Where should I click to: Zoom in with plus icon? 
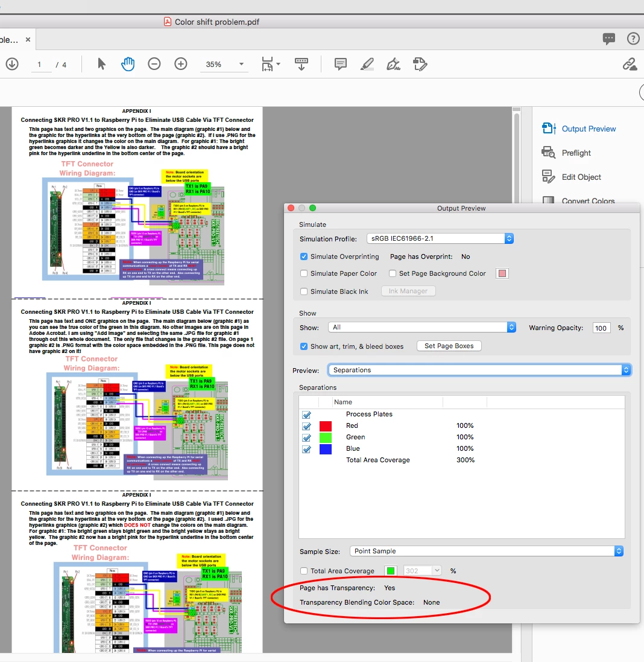pyautogui.click(x=181, y=64)
